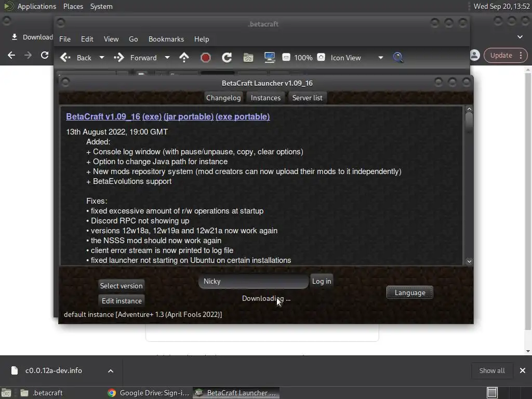Screen dimensions: 532x399
Task: Click the workspace switcher icon in the bottom panel
Action: point(492,393)
